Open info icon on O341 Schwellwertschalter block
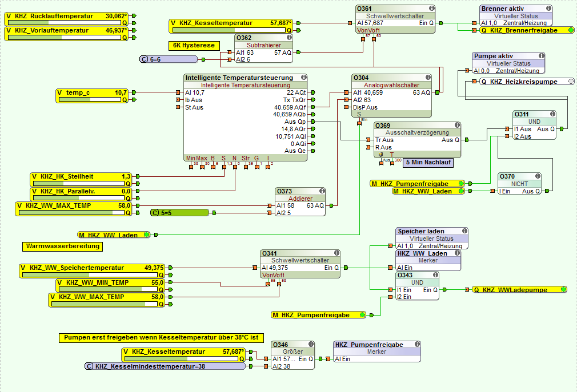 tap(336, 253)
